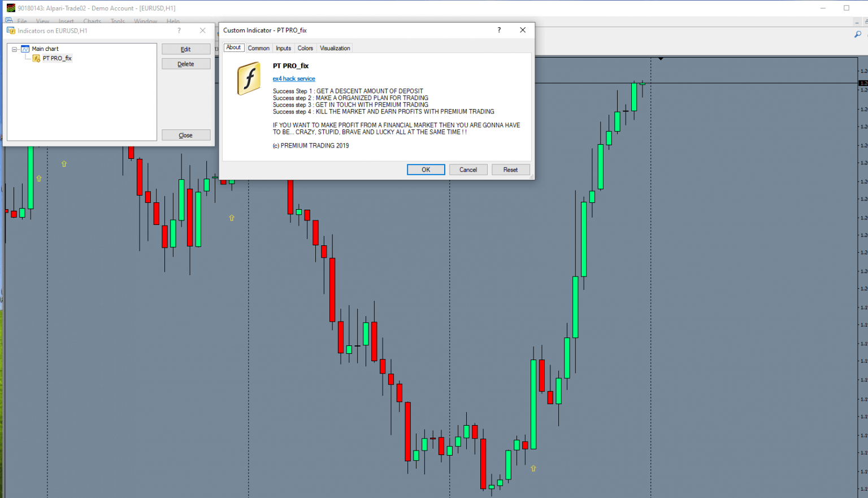Click the Edit button in the Indicators dialog

(x=186, y=49)
